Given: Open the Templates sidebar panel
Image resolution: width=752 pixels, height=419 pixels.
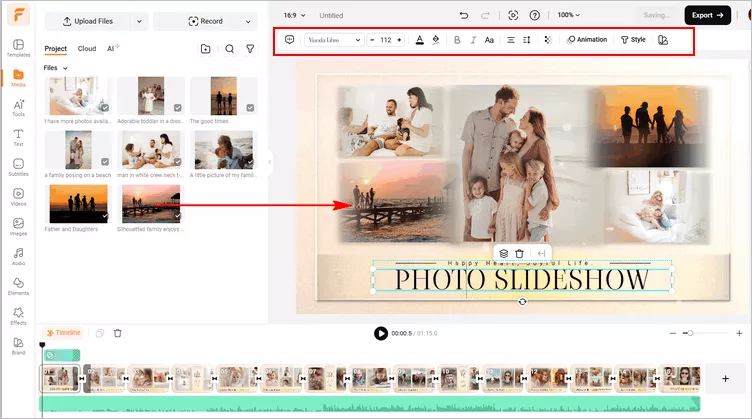Looking at the screenshot, I should (x=18, y=48).
